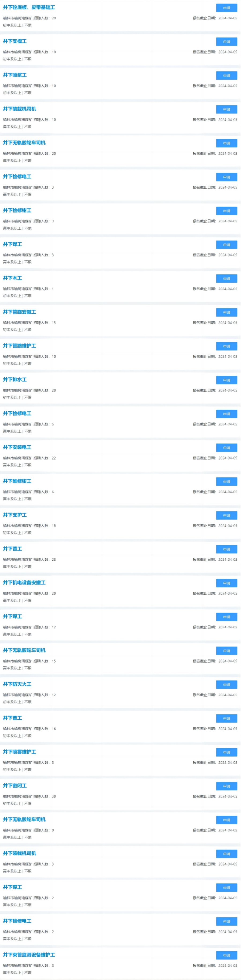The height and width of the screenshot is (980, 241).
Task: Apply to 井下无轨胶轮车司机 recruiting 9 people
Action: click(227, 820)
